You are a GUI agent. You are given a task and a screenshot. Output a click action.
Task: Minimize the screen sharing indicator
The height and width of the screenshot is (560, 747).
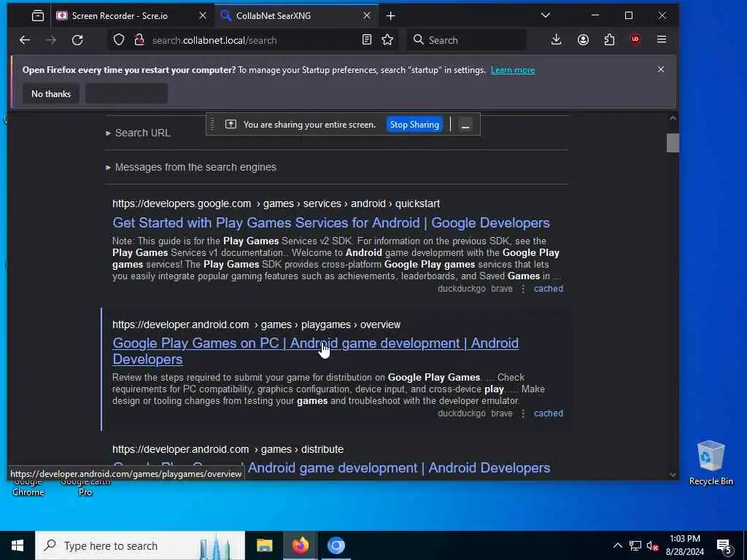(x=465, y=125)
